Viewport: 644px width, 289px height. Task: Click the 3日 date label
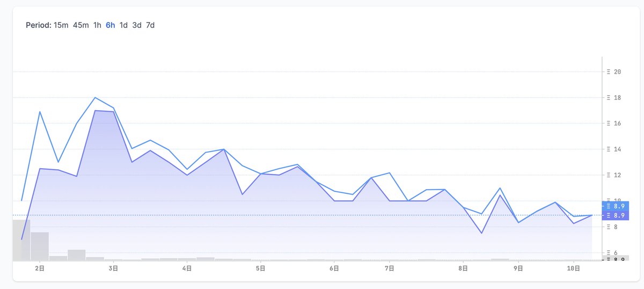pos(113,268)
